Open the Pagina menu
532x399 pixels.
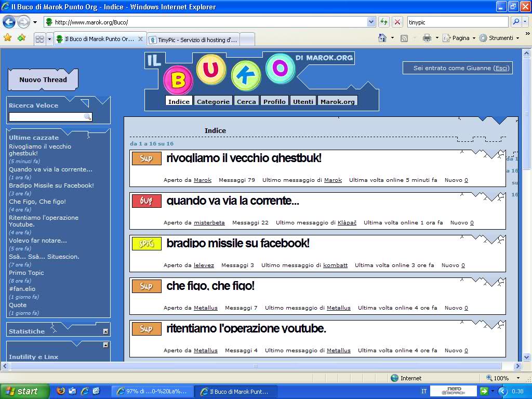tap(459, 38)
